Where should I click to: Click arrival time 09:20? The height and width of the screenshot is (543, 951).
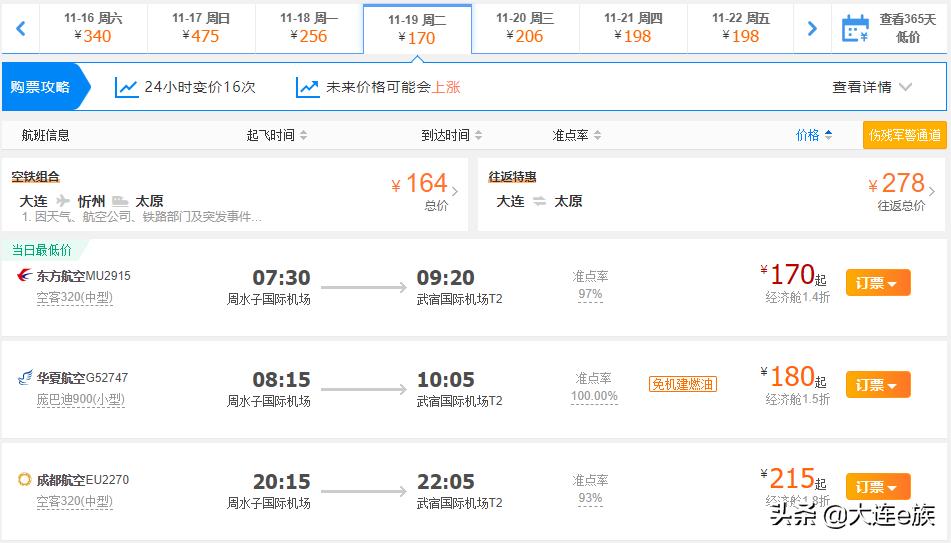pos(446,278)
